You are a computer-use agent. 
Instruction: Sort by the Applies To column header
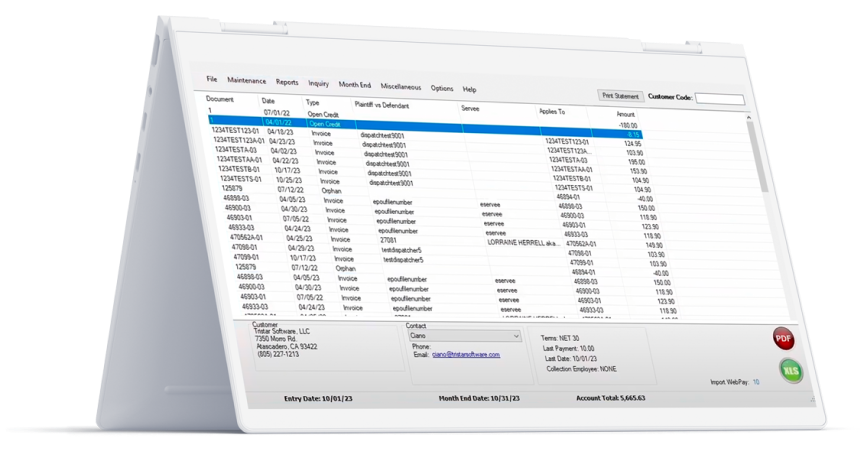click(x=552, y=112)
